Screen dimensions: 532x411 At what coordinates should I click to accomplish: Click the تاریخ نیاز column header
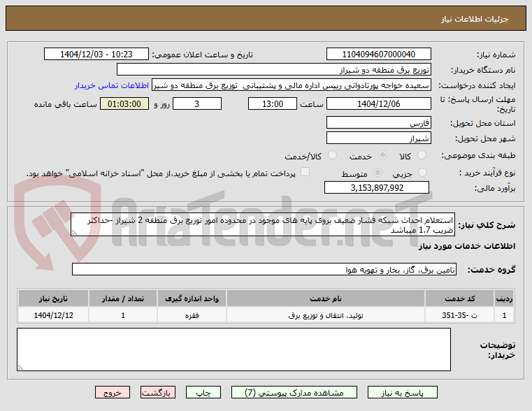click(53, 298)
